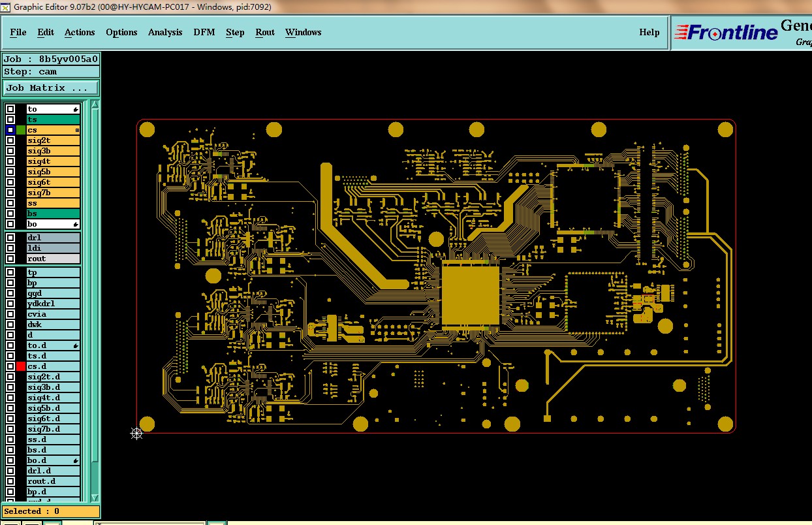812x525 pixels.
Task: Open the Job Matrix ... panel
Action: click(x=51, y=87)
